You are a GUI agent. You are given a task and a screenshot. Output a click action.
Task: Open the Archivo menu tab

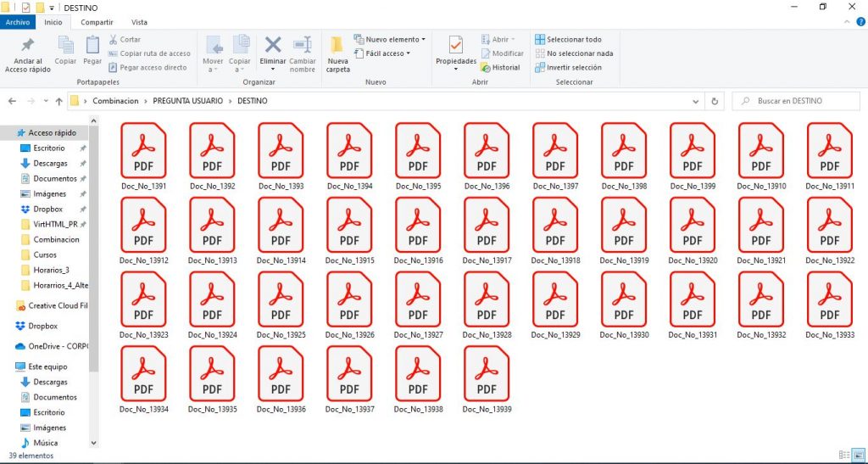18,22
